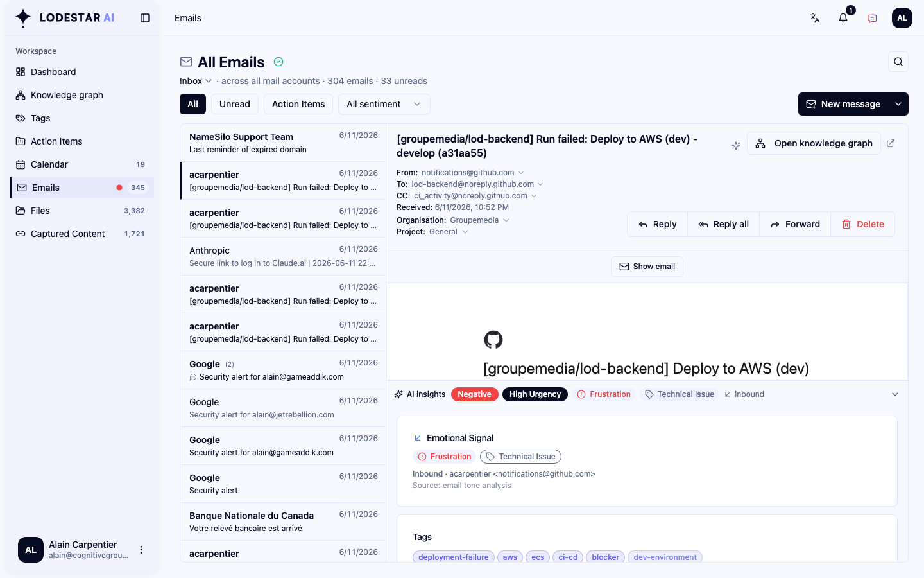Open the chat assistant icon in header
924x578 pixels.
[872, 18]
